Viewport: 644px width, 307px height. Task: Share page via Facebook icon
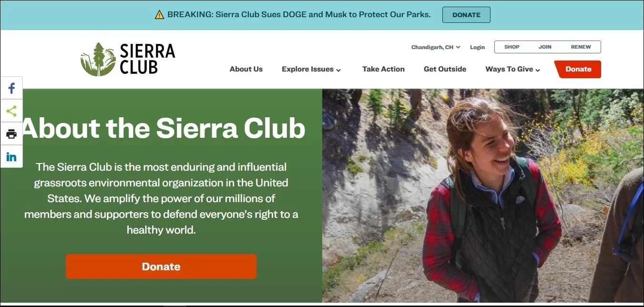pyautogui.click(x=11, y=88)
